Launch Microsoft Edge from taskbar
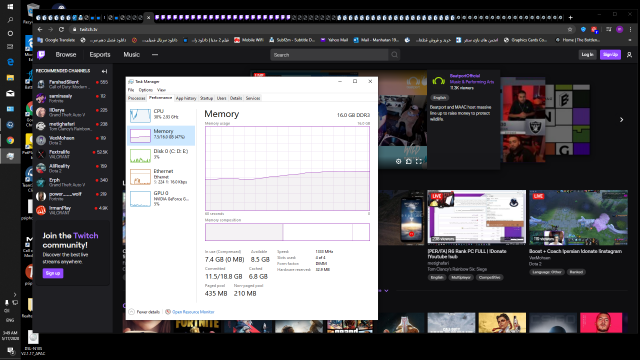This screenshot has width=640, height=360. 10,62
